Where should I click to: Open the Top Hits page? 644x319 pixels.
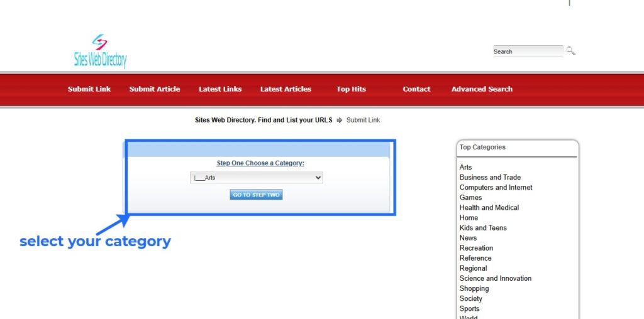point(351,89)
